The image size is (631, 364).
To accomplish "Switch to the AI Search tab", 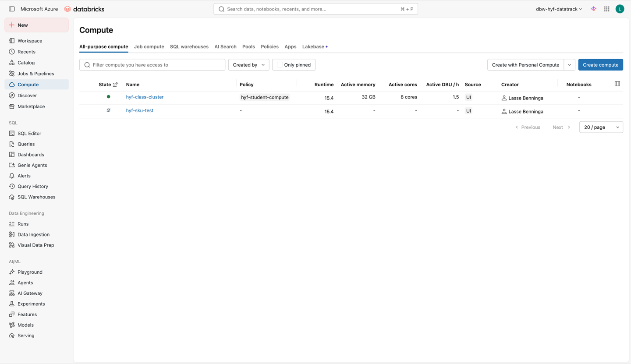I will coord(225,46).
